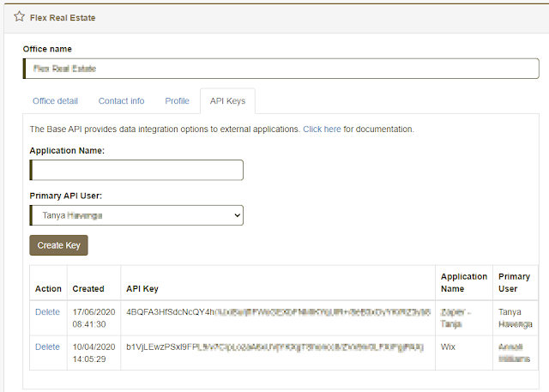The width and height of the screenshot is (549, 392).
Task: Open the 'Click here' documentation link
Action: click(x=322, y=129)
